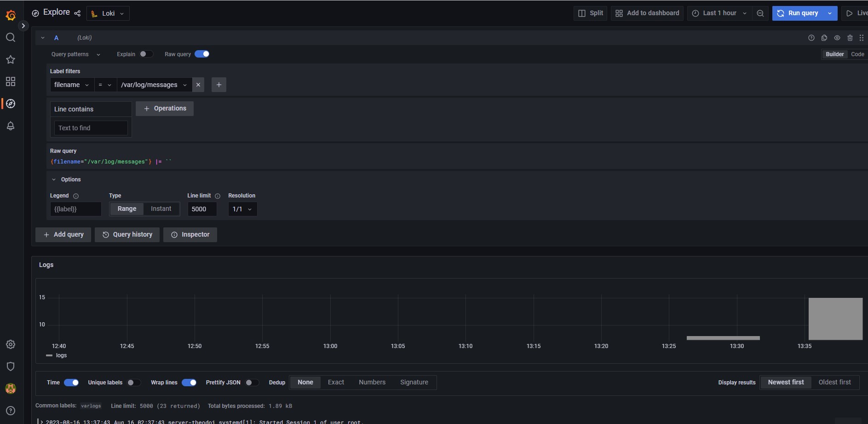868x424 pixels.
Task: Delete query A using the trash icon
Action: [850, 38]
